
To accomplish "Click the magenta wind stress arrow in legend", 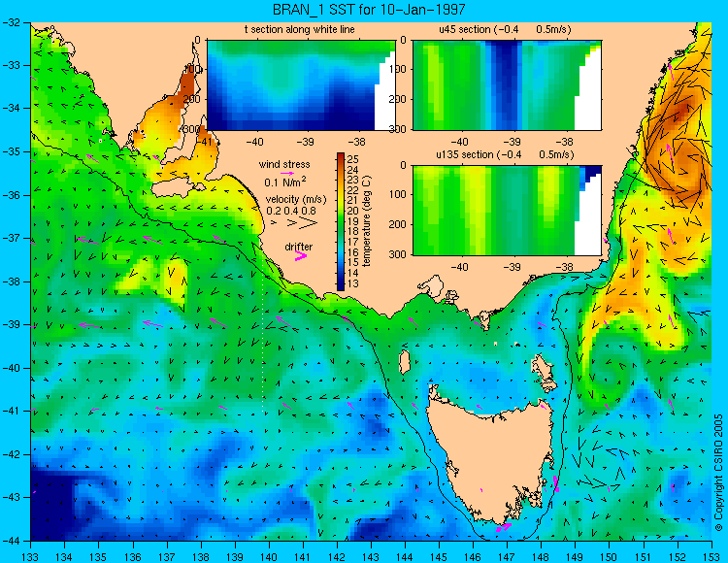I will pyautogui.click(x=287, y=173).
